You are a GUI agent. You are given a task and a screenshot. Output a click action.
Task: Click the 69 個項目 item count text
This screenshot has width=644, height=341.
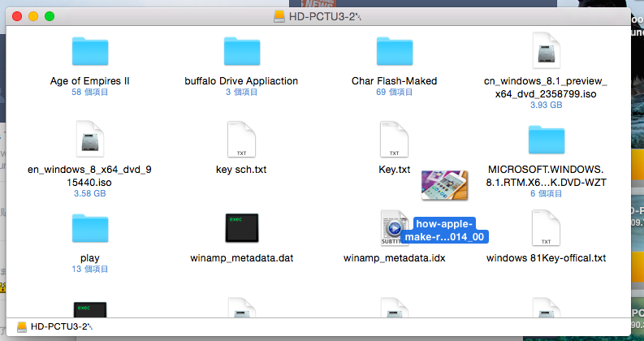(x=395, y=92)
